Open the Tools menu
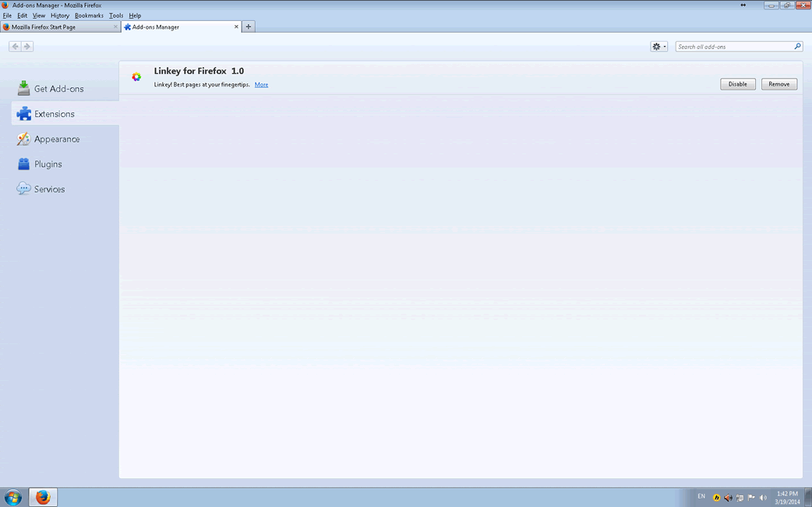812x507 pixels. click(116, 16)
